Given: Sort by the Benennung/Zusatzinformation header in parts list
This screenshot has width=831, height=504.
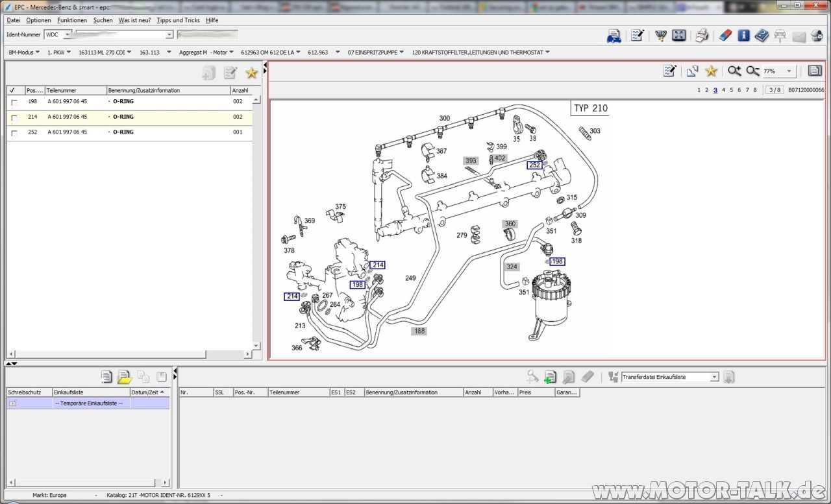Looking at the screenshot, I should tap(168, 90).
